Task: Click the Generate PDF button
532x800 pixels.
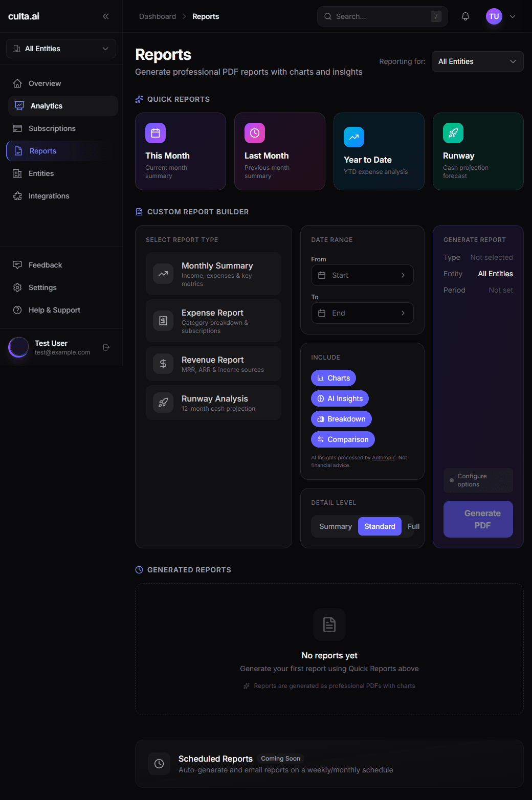Action: point(478,519)
